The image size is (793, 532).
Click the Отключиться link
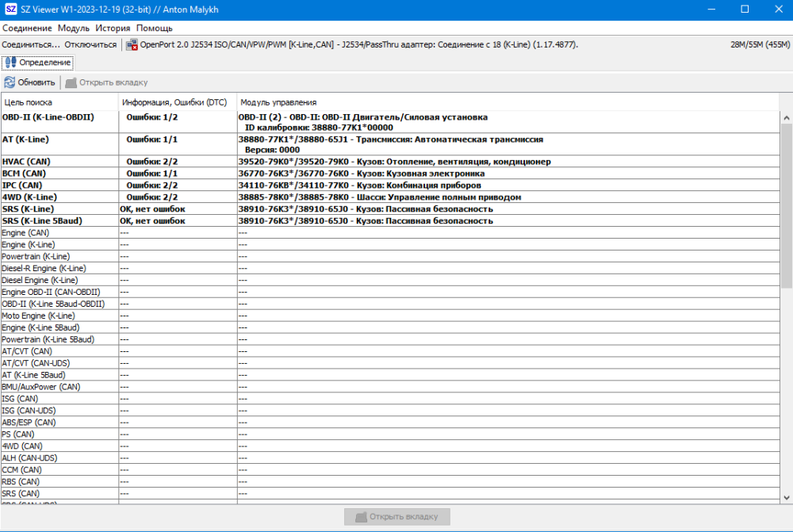point(90,44)
